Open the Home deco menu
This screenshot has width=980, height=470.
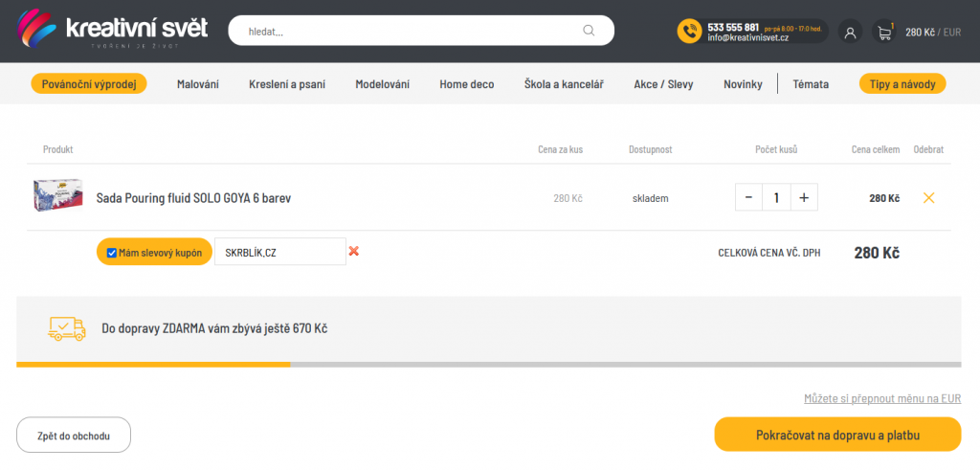pos(467,83)
